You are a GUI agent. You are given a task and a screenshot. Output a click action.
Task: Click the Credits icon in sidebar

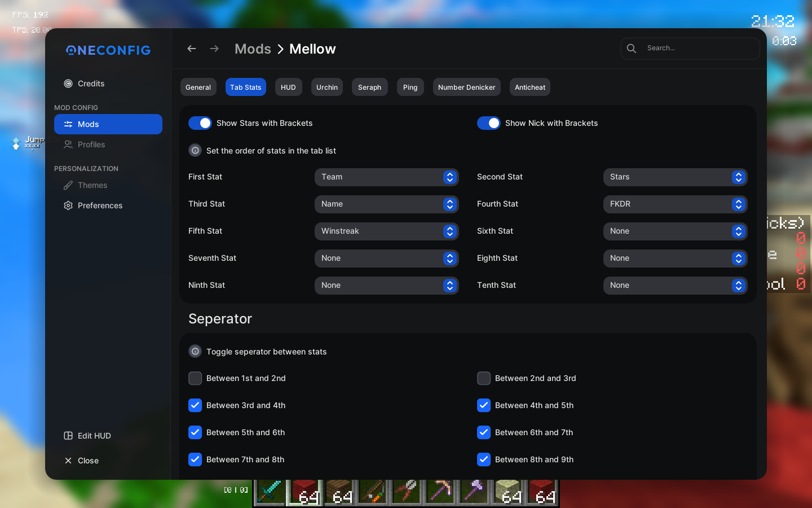pos(68,84)
